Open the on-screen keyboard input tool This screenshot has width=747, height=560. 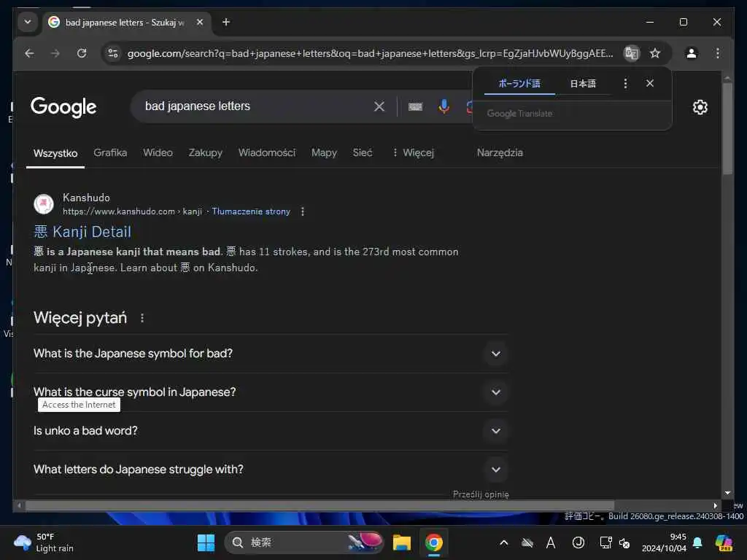415,106
